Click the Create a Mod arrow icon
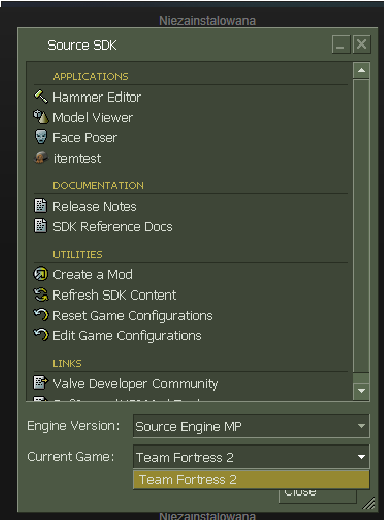Viewport: 384px width, 520px height. pyautogui.click(x=41, y=274)
